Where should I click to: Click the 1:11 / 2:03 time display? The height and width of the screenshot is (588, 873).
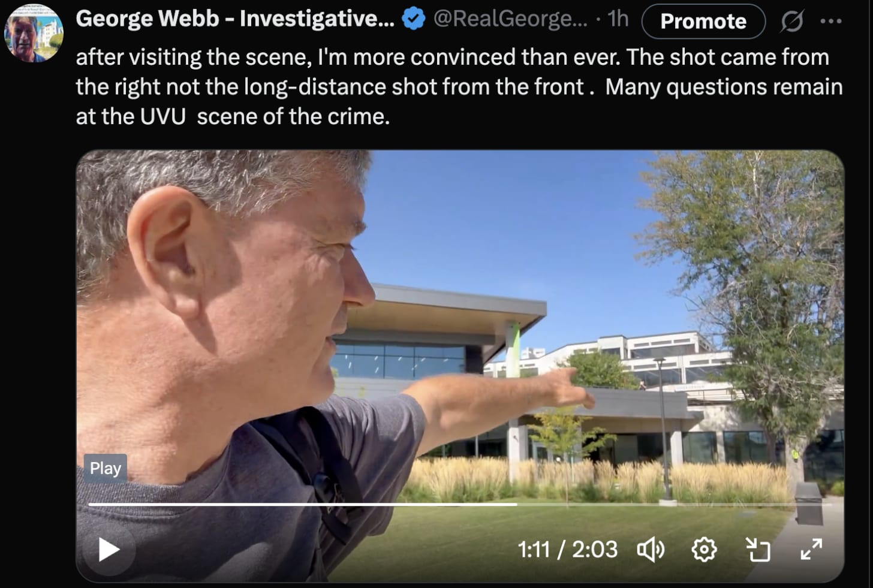pos(567,550)
